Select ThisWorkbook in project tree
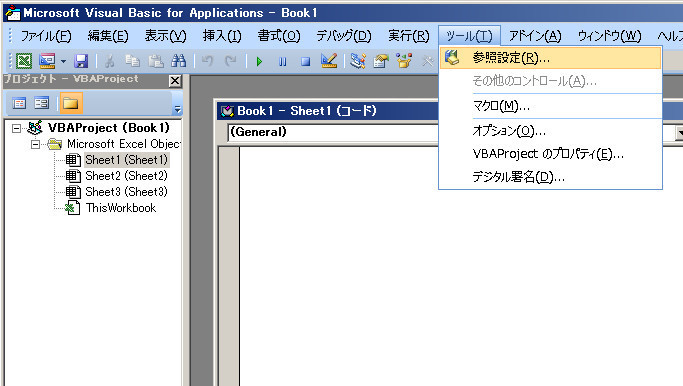 [x=121, y=208]
